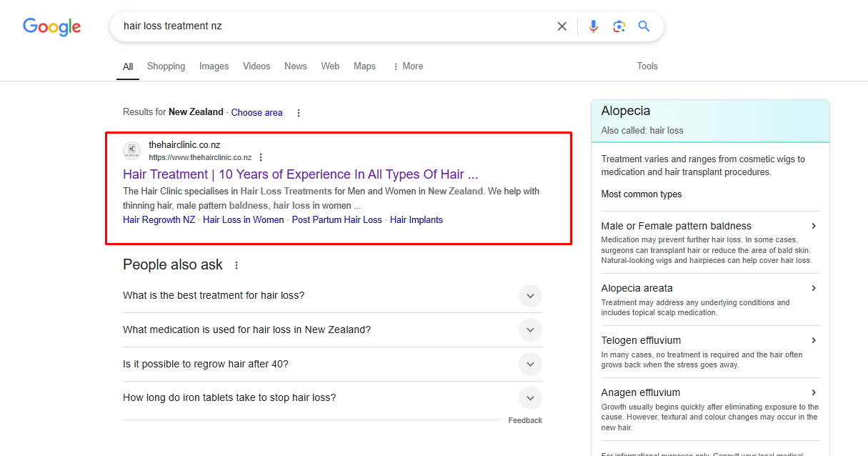Open the Alopecia areata entry
The height and width of the screenshot is (456, 868).
point(710,299)
